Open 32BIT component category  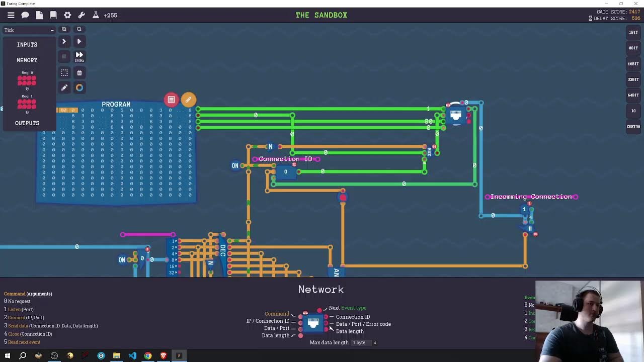pos(633,79)
